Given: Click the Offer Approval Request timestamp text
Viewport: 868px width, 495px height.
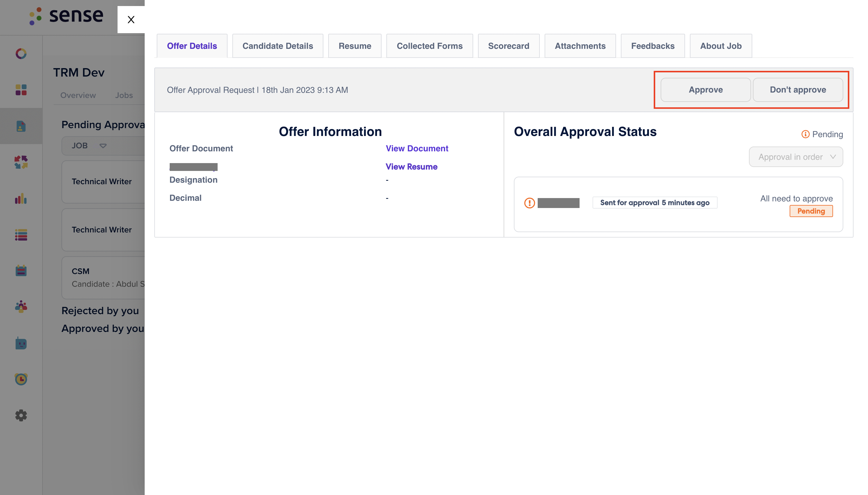Looking at the screenshot, I should coord(257,90).
